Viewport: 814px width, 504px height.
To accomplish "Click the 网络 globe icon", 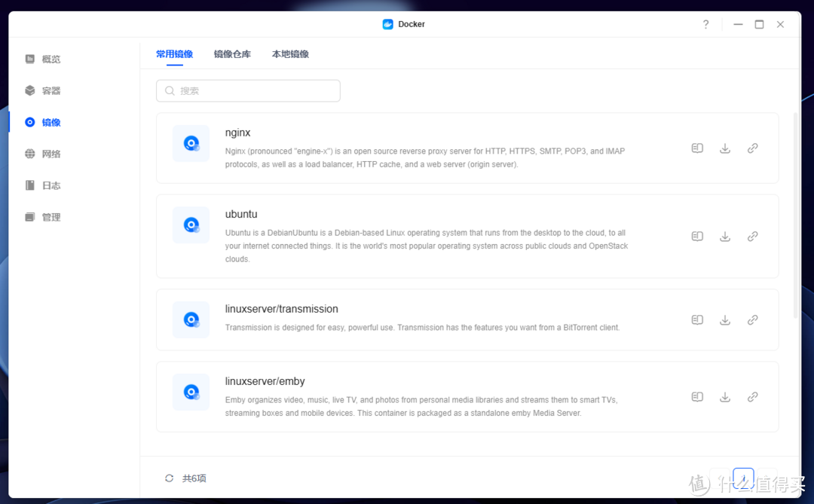I will click(x=30, y=154).
